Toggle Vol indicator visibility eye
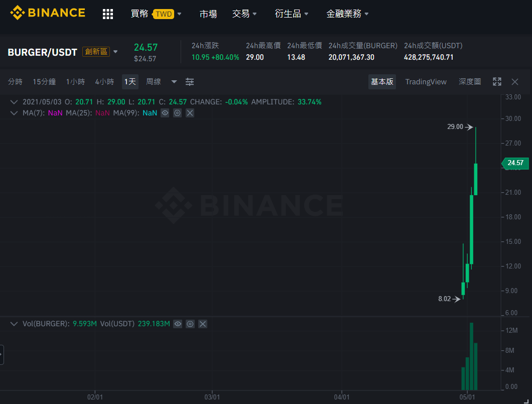Viewport: 532px width, 404px height. click(178, 324)
